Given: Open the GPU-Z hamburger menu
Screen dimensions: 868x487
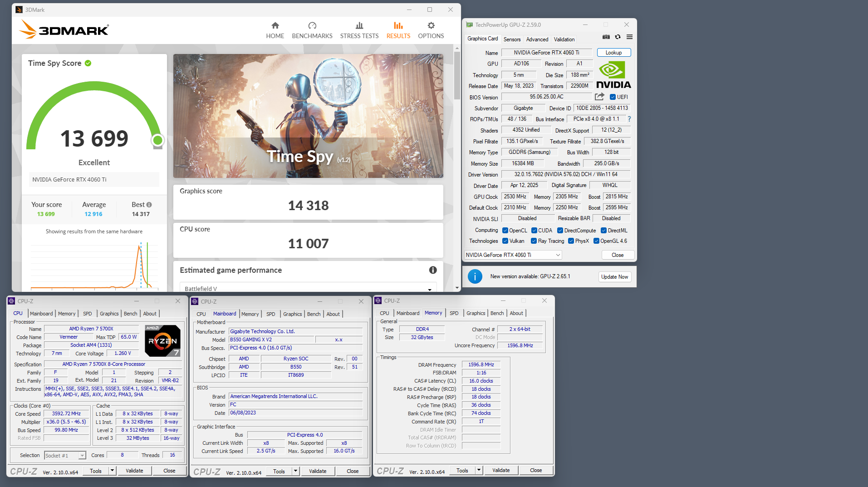Looking at the screenshot, I should (x=629, y=37).
